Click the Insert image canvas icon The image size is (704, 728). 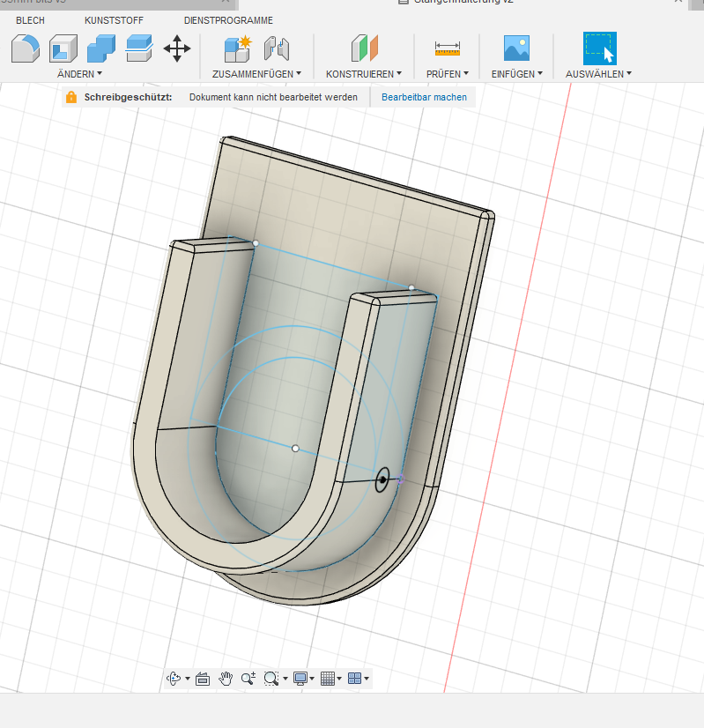tap(516, 48)
